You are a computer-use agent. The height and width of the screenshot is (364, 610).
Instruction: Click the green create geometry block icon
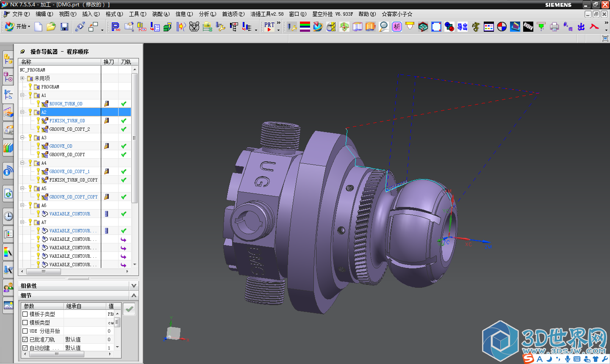168,27
